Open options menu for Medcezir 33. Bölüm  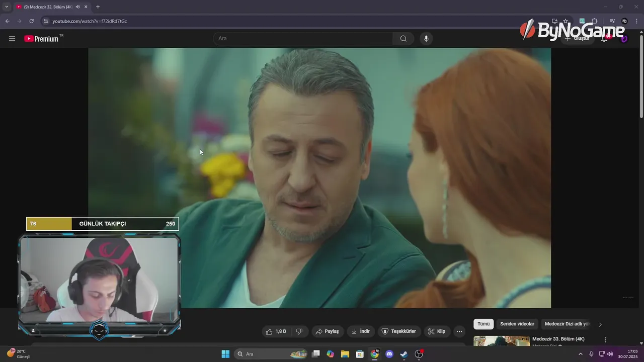coord(606,340)
